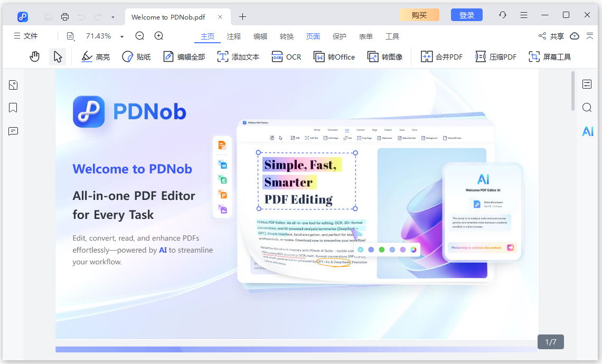
Task: Click 编辑全部 to edit all content
Action: [x=184, y=57]
